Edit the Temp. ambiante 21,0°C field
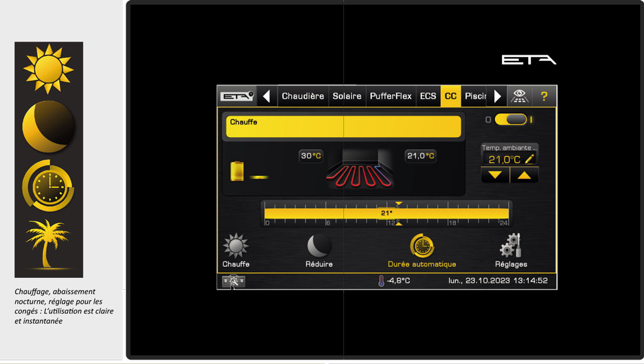This screenshot has height=364, width=644. pos(510,160)
